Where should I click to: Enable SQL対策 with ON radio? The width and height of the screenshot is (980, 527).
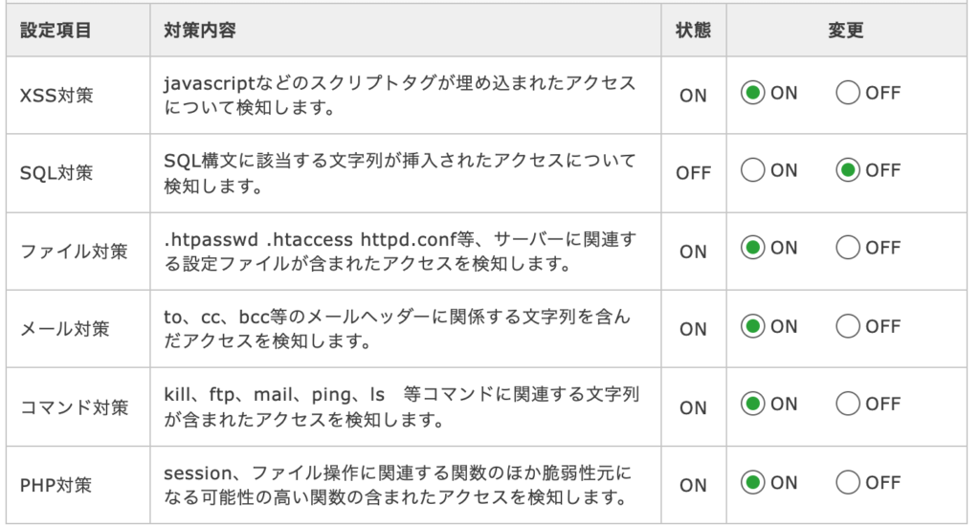[752, 170]
